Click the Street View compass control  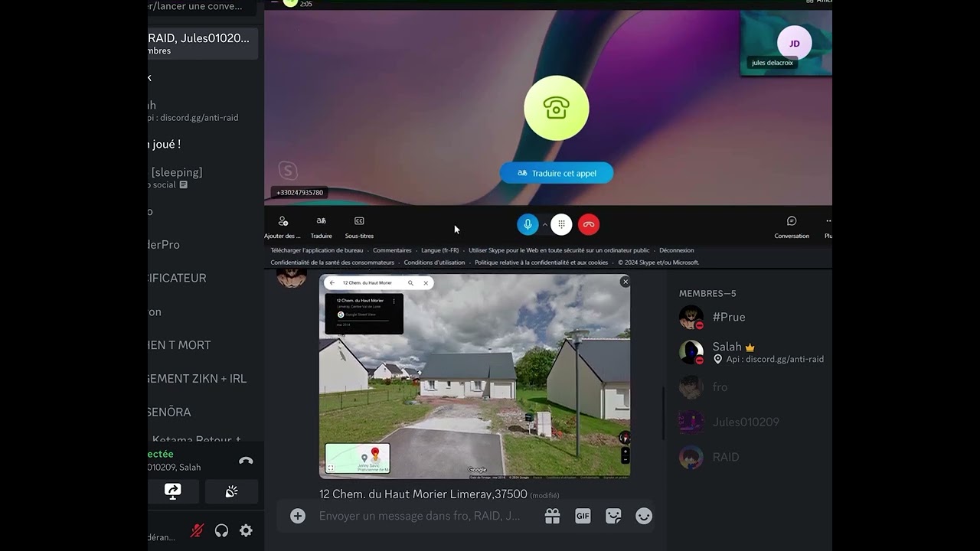(625, 438)
